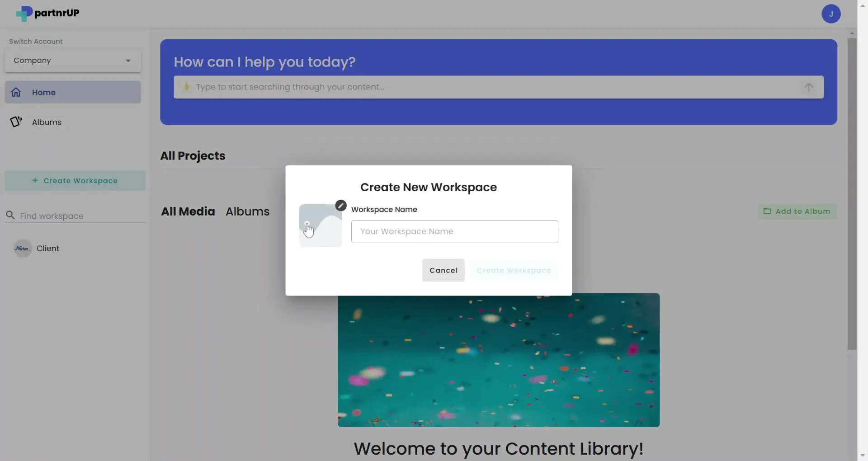Click the Nirlon Client account avatar
The width and height of the screenshot is (868, 461).
point(22,248)
